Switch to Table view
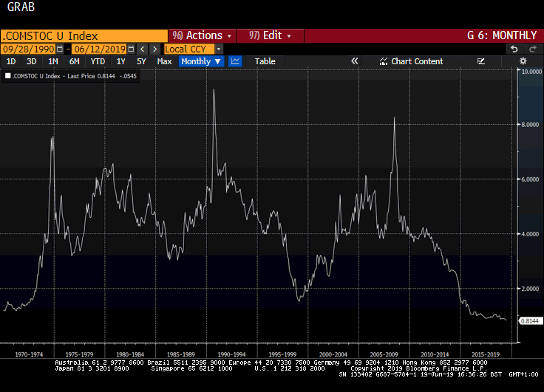This screenshot has height=392, width=544. pos(265,61)
